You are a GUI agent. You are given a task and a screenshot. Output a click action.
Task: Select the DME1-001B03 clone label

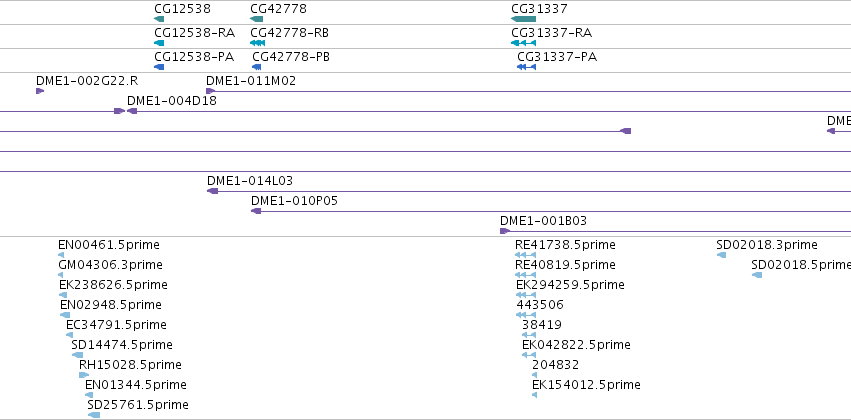[x=543, y=221]
